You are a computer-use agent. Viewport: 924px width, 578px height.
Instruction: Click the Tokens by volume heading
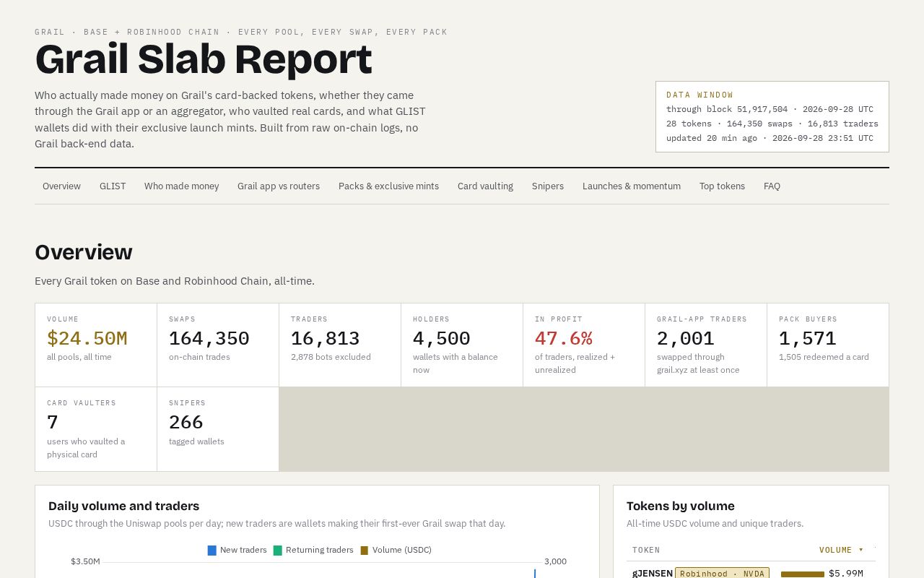click(x=681, y=506)
